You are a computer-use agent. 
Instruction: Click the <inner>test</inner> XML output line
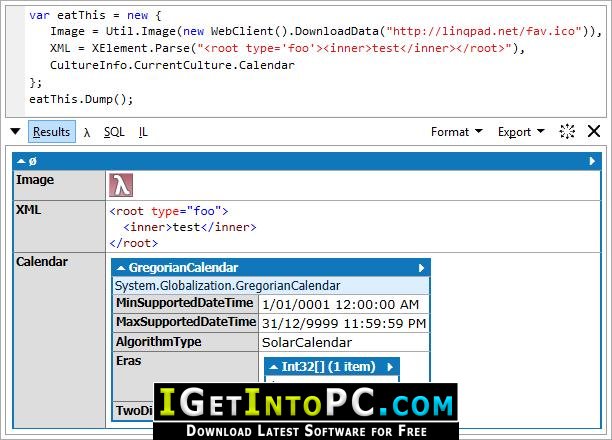(x=190, y=227)
